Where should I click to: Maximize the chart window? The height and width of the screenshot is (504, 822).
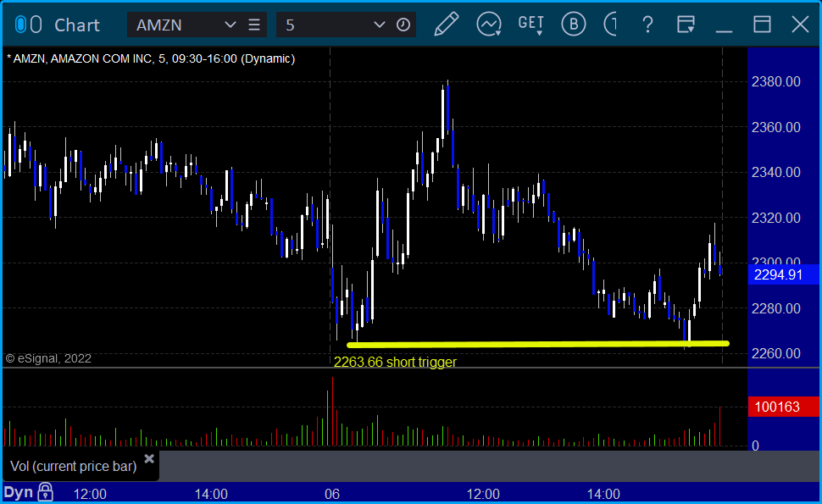pos(762,24)
